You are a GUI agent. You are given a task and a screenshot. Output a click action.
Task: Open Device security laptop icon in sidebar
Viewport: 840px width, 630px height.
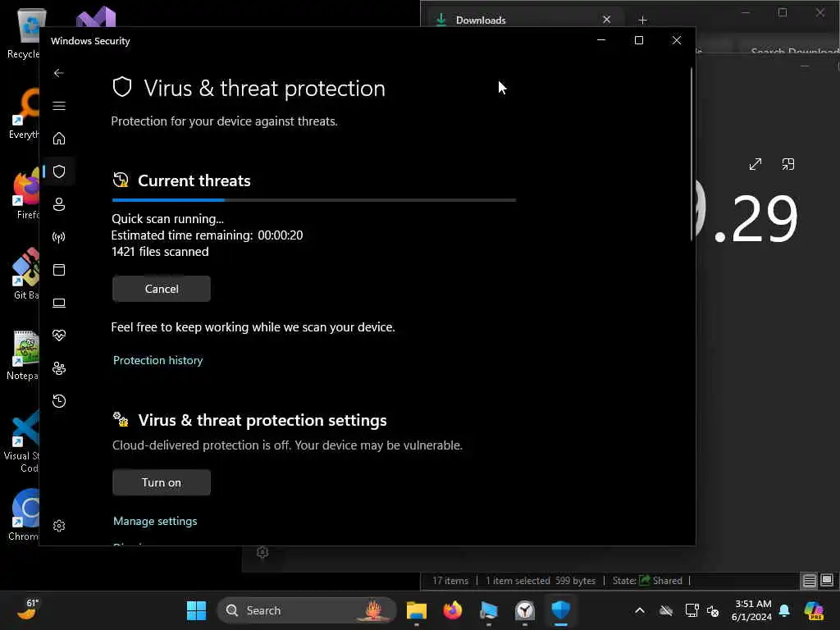59,303
